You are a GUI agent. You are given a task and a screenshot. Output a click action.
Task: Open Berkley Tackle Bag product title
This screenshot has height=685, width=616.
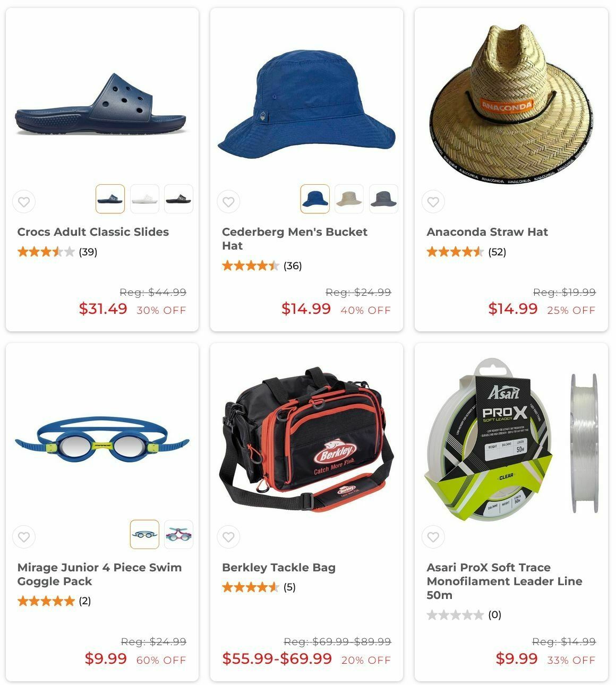tap(279, 568)
